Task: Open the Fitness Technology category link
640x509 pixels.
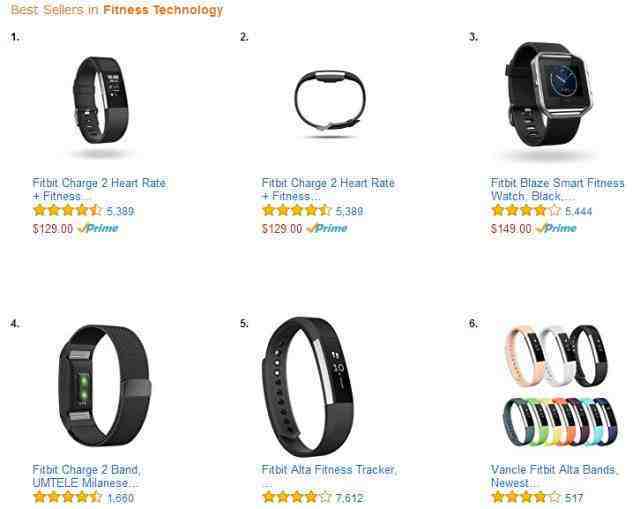Action: click(163, 10)
